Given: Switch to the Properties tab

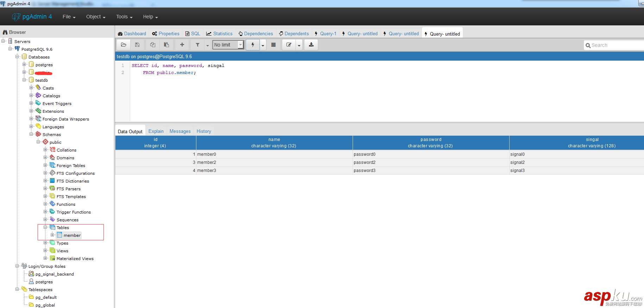Looking at the screenshot, I should [x=166, y=33].
